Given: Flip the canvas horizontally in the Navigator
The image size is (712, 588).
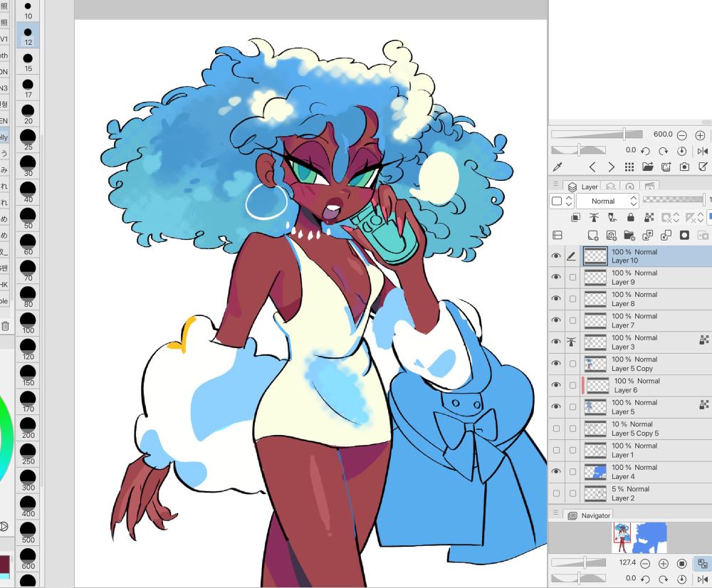Looking at the screenshot, I should point(703,579).
